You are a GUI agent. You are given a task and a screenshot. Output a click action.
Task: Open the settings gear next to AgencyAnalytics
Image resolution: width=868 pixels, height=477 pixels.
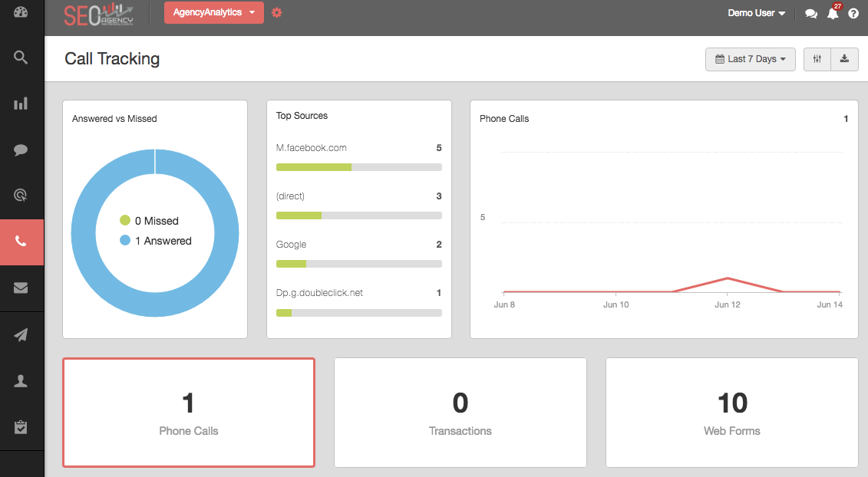tap(276, 12)
